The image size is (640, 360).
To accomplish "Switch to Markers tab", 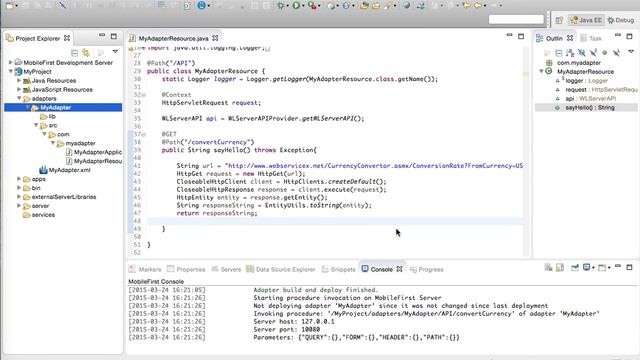I will (x=145, y=269).
